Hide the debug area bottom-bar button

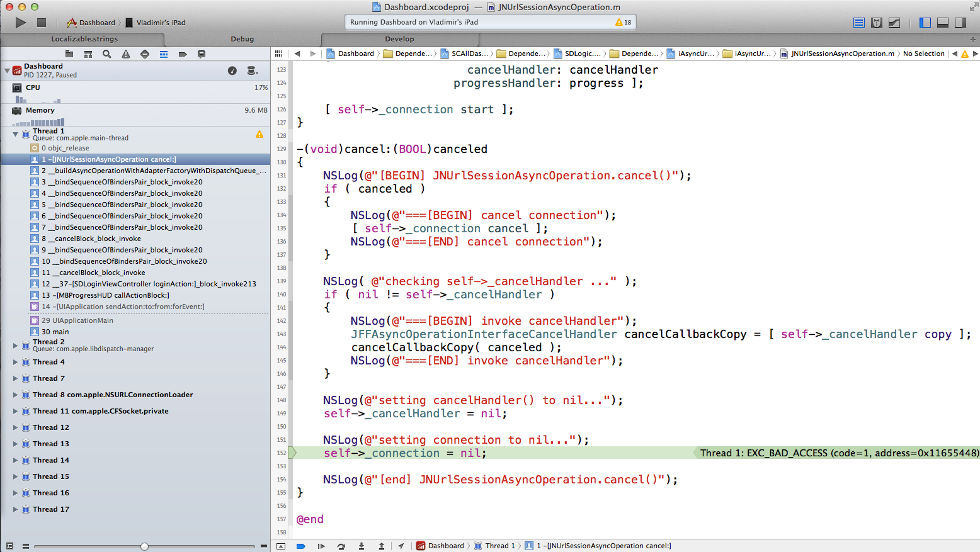[281, 546]
